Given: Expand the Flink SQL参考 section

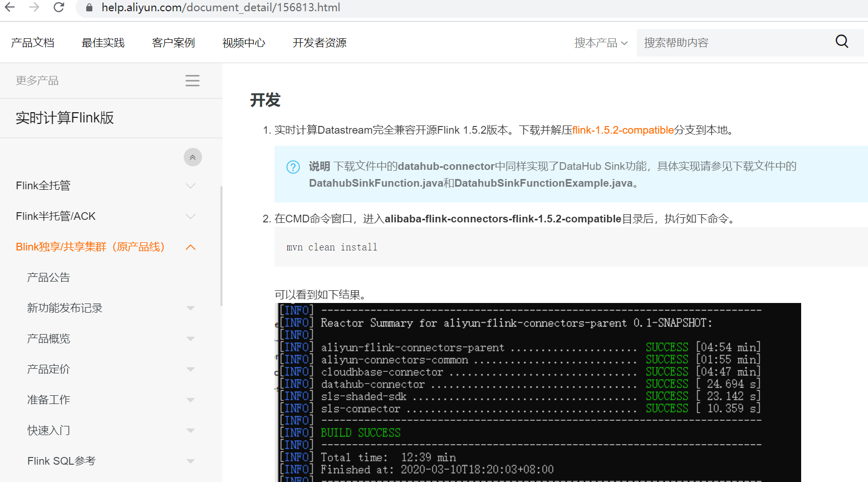Looking at the screenshot, I should tap(190, 461).
